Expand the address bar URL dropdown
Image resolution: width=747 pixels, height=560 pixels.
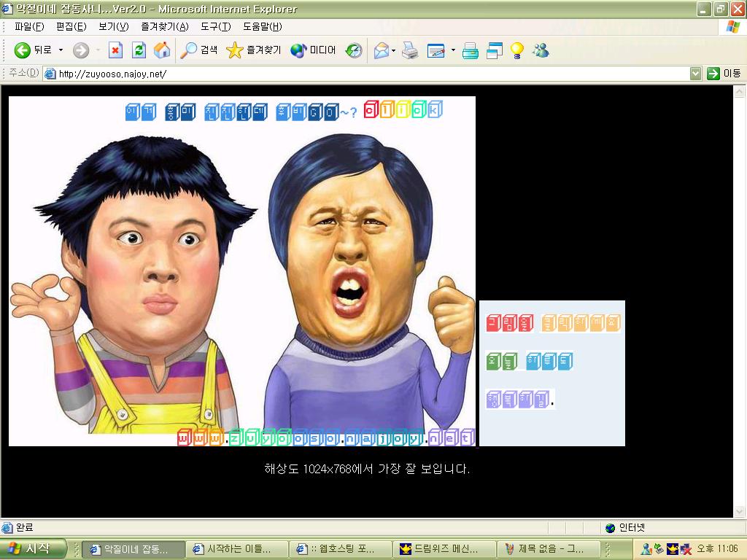pos(695,74)
